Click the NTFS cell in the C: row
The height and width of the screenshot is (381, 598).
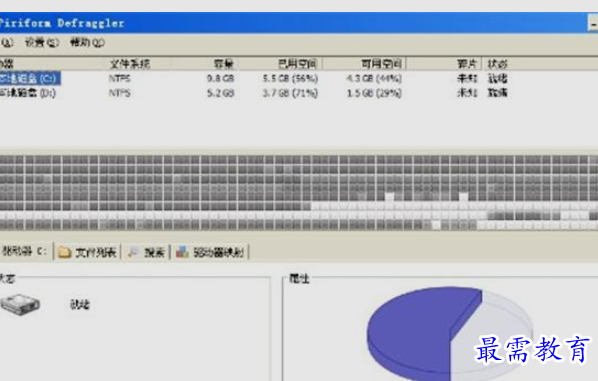coord(119,79)
